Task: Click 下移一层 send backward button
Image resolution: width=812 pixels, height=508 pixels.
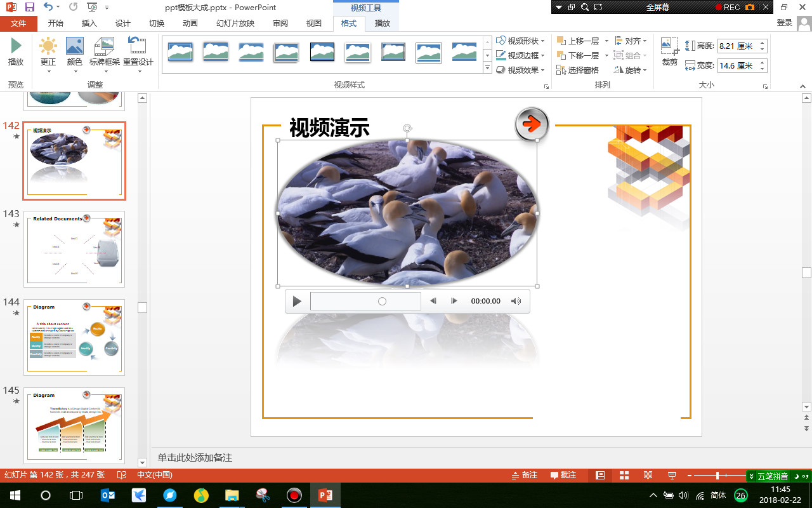Action: [578, 55]
